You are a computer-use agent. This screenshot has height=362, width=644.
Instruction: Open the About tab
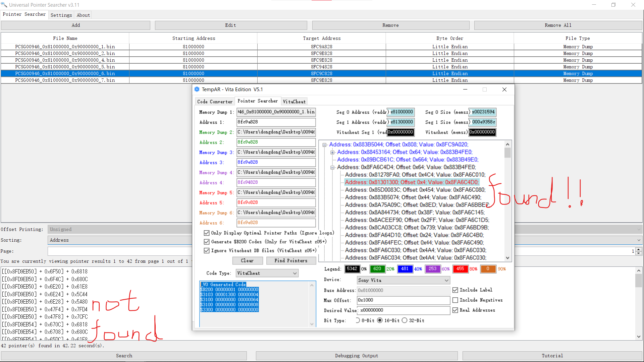(x=83, y=15)
